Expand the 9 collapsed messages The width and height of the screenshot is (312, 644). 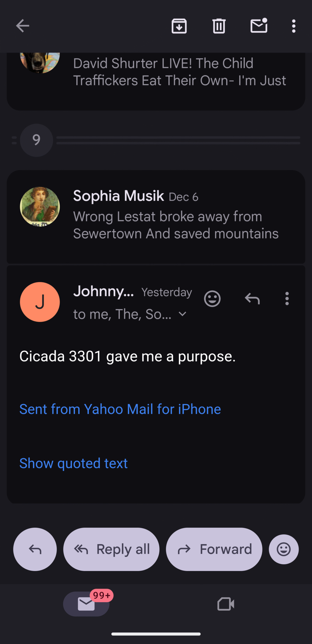pos(36,140)
